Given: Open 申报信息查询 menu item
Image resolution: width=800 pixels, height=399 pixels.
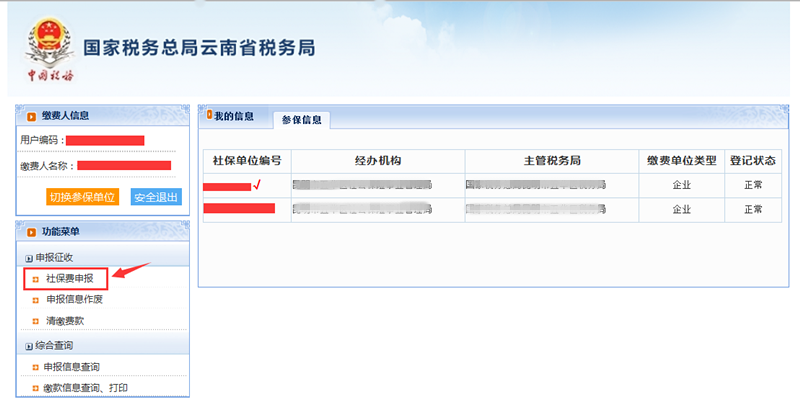Looking at the screenshot, I should (71, 367).
